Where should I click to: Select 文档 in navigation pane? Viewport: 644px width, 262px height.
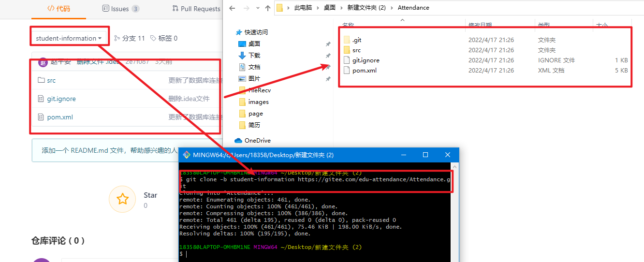254,67
